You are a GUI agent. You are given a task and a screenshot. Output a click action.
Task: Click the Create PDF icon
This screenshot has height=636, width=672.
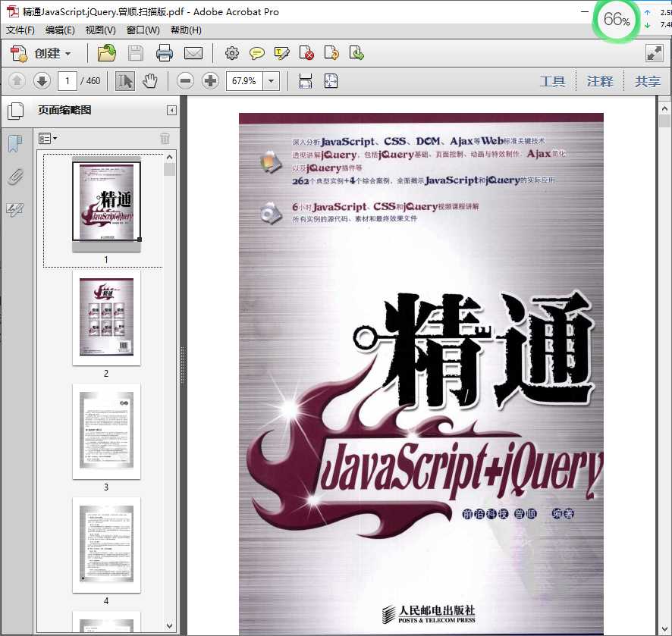[x=19, y=54]
